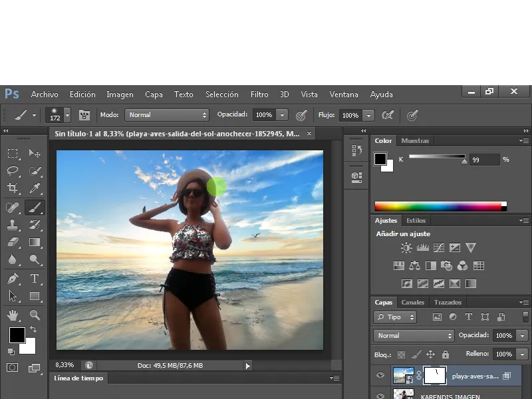Select the Brush tool in toolbox

click(35, 207)
